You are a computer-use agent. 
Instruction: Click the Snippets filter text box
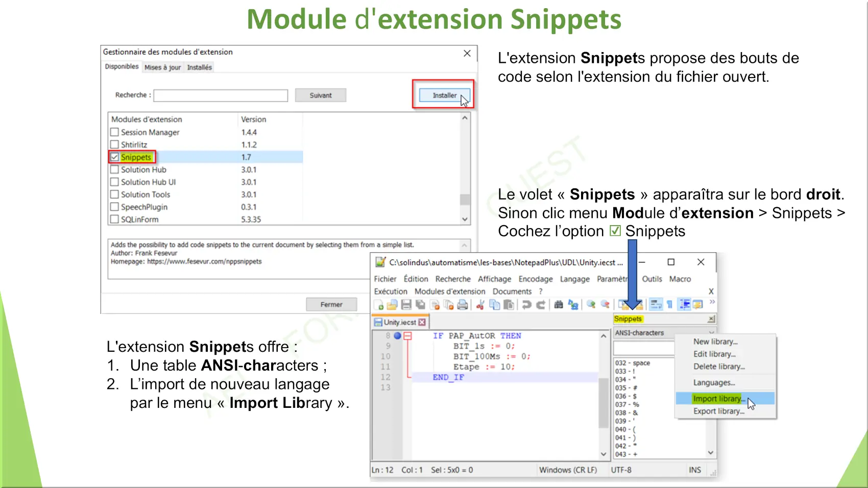pos(644,348)
